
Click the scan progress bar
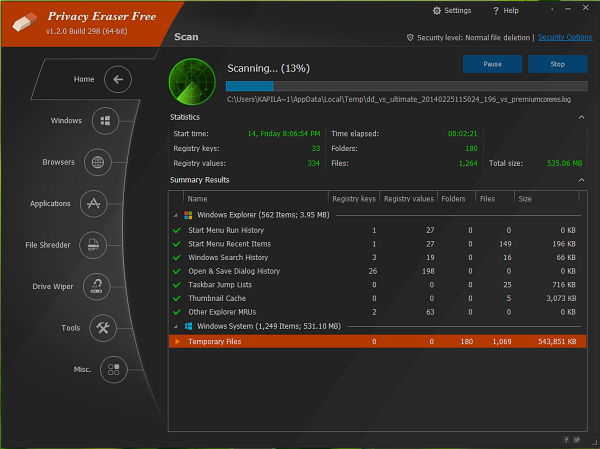point(407,86)
